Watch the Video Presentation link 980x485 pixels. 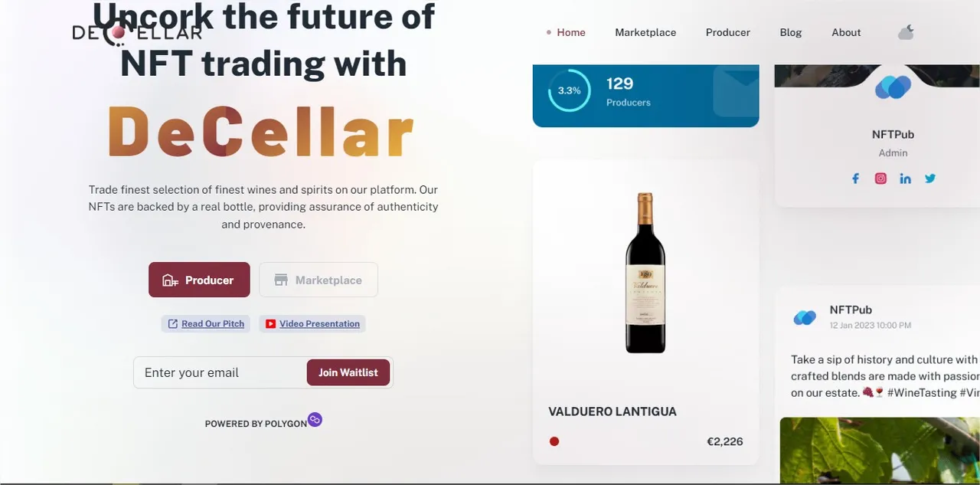point(319,324)
